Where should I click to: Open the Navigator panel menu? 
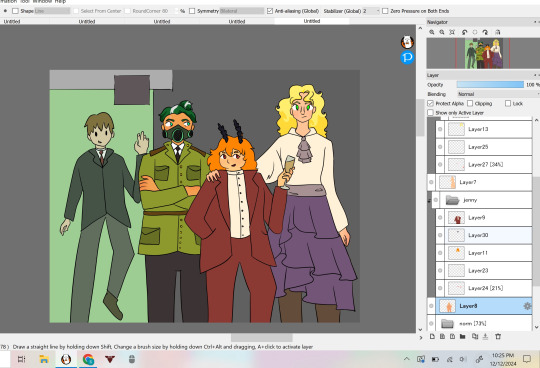point(536,22)
